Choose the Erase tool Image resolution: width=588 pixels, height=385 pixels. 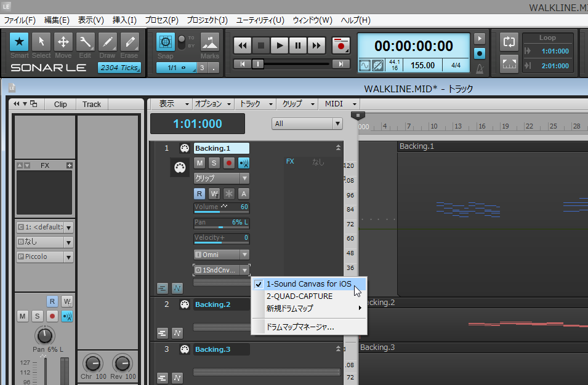pyautogui.click(x=129, y=42)
